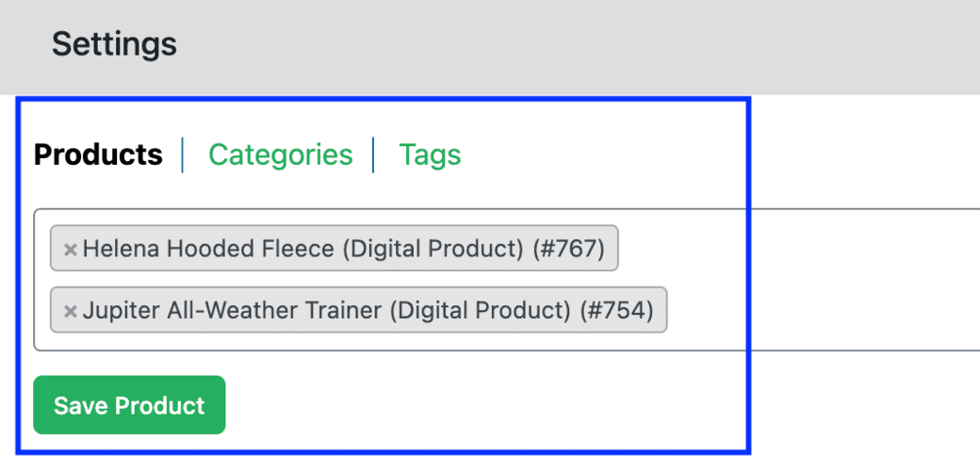Open the Tags tab
This screenshot has height=473, width=980.
point(430,155)
